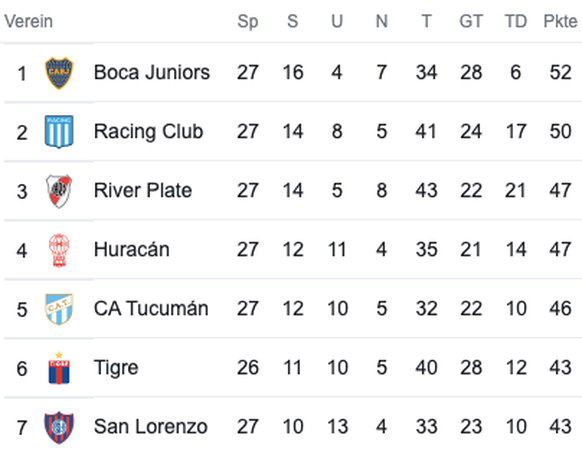This screenshot has width=582, height=455.
Task: Click the River Plate crest icon
Action: coord(59,191)
